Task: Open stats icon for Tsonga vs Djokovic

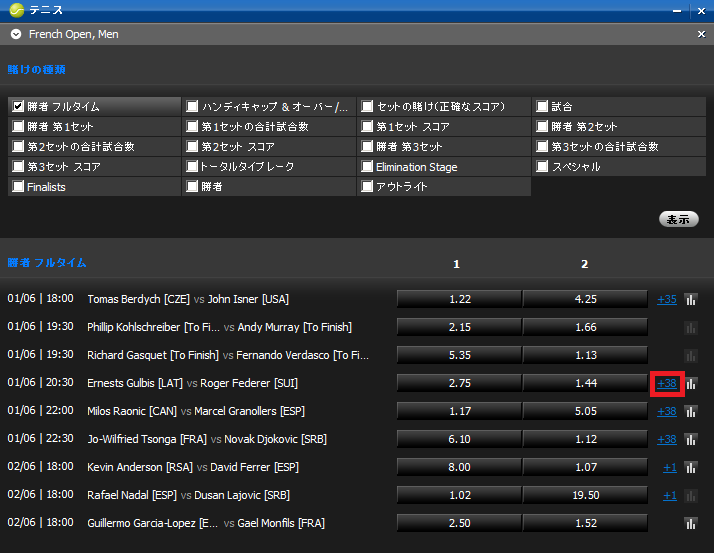Action: pos(691,440)
